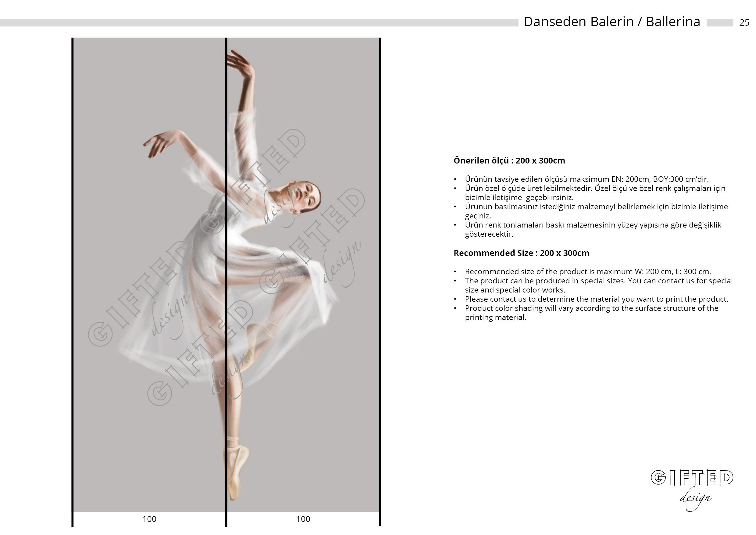
Task: Click the first Turkish bullet about maksimum EN
Action: coord(587,179)
